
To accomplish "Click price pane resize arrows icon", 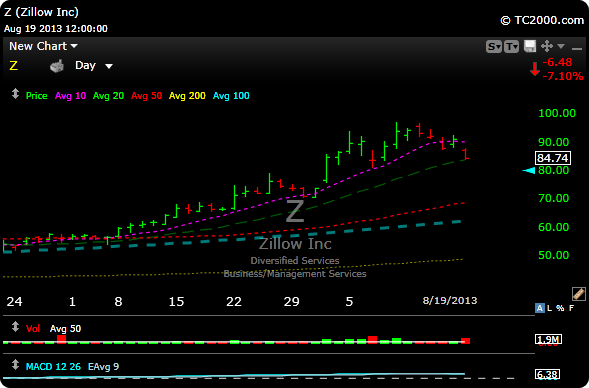I will 15,94.
